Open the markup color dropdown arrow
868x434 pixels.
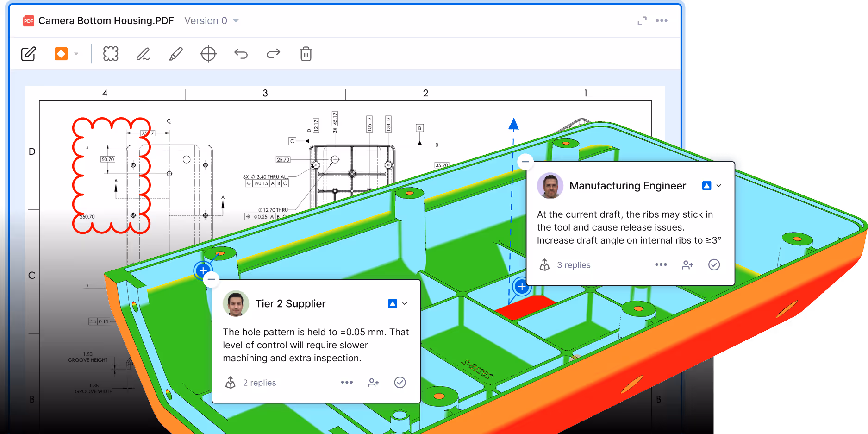pyautogui.click(x=76, y=54)
